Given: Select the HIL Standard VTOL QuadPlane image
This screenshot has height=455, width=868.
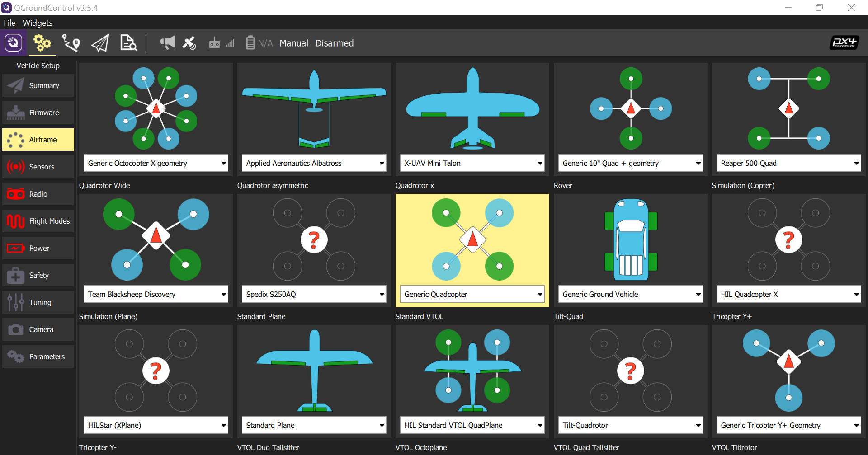Looking at the screenshot, I should (472, 371).
